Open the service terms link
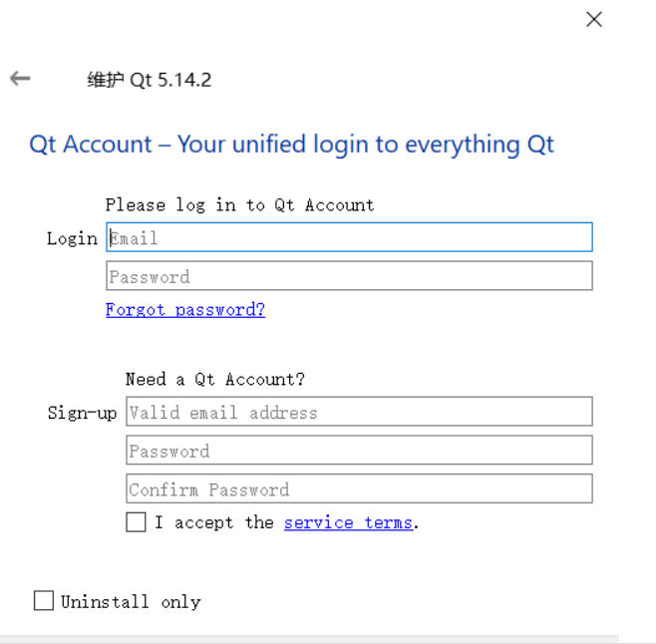 click(348, 522)
